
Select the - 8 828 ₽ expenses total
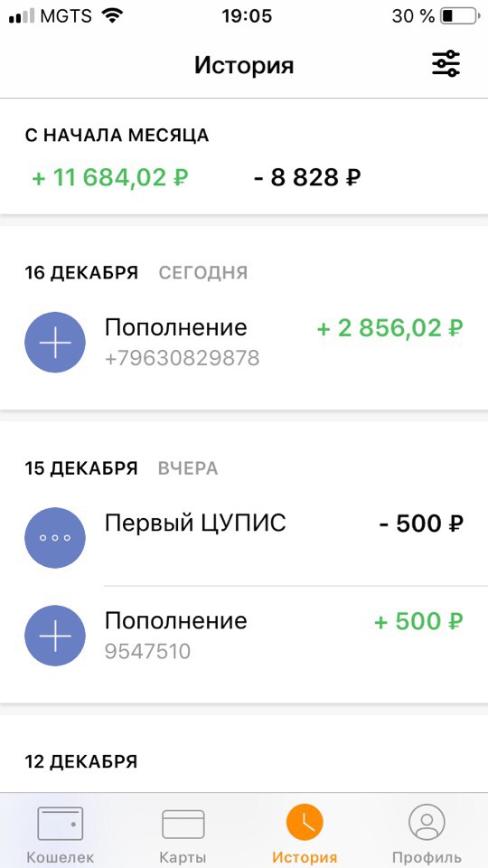(307, 178)
